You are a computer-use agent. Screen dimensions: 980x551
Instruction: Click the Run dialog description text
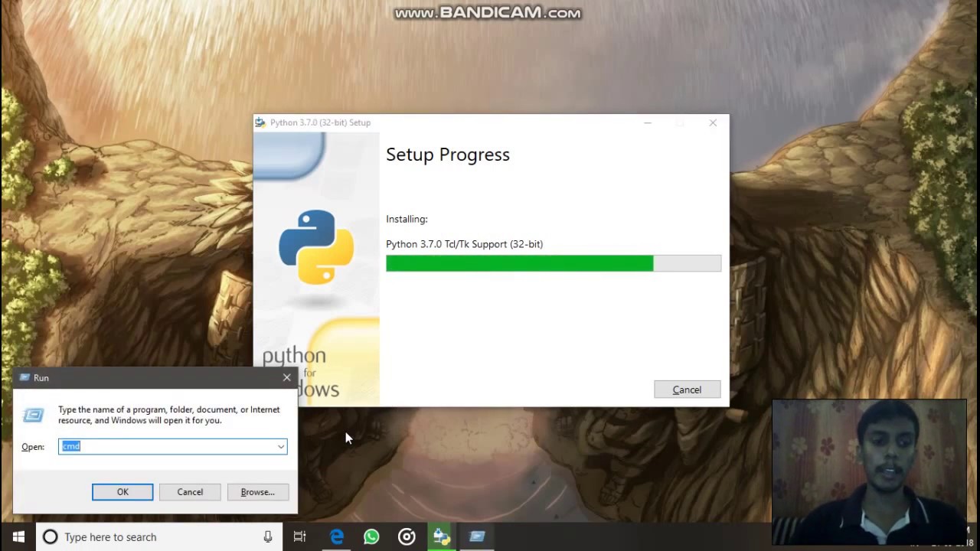[169, 415]
